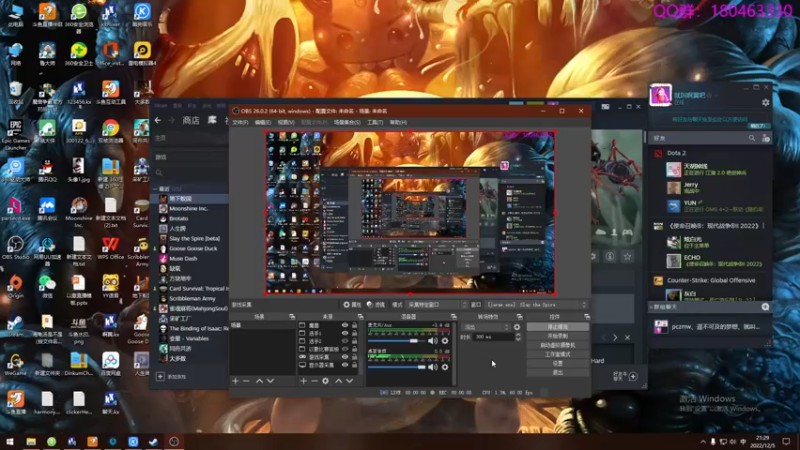The width and height of the screenshot is (800, 450).
Task: Mute the 桌面音频 speaker icon
Action: [x=433, y=367]
